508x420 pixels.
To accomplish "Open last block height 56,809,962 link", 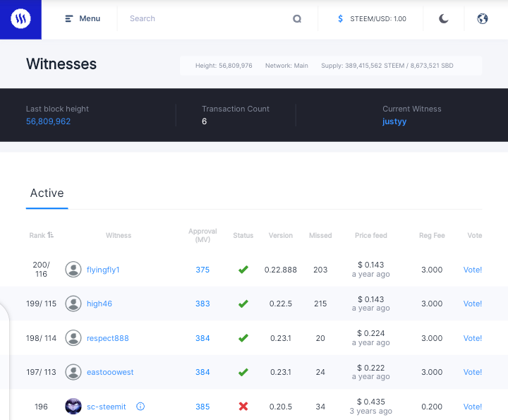I will (48, 121).
